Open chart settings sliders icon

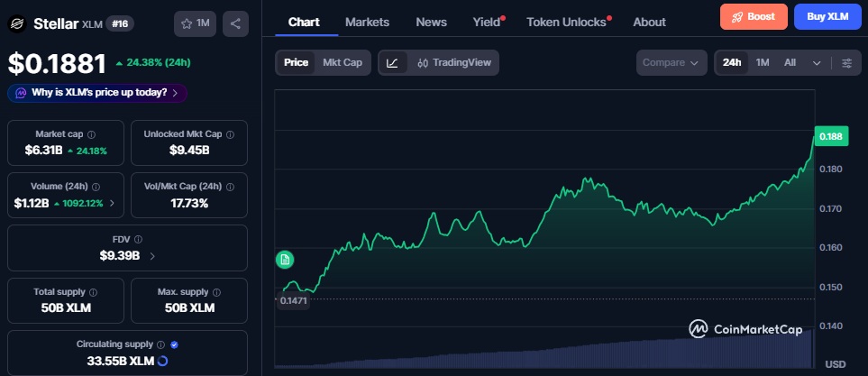pos(847,62)
